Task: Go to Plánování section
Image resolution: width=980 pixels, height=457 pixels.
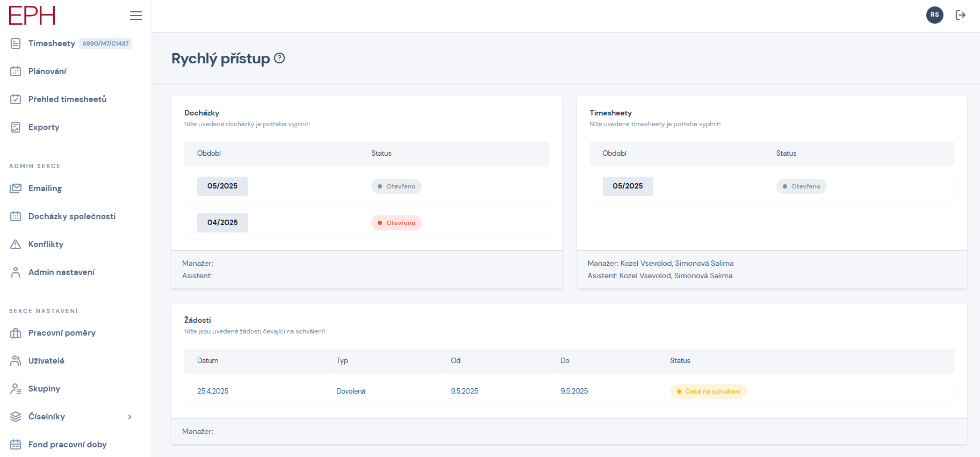Action: pyautogui.click(x=47, y=71)
